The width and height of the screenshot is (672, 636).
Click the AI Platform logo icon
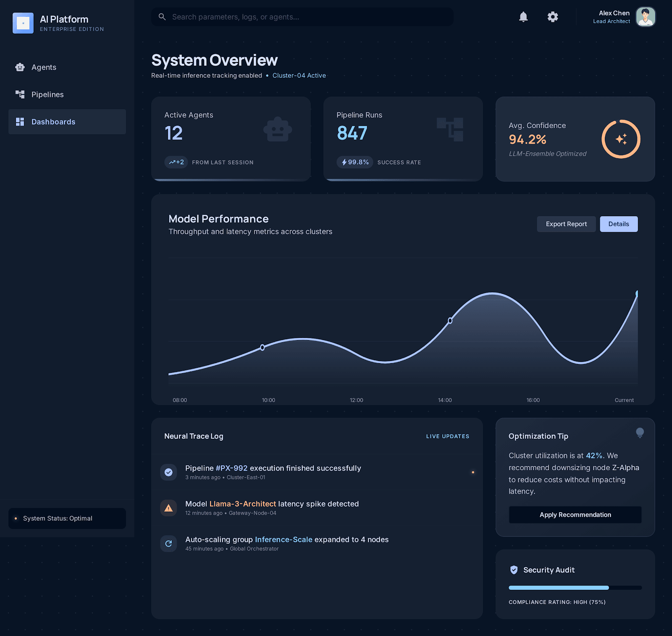pyautogui.click(x=23, y=23)
